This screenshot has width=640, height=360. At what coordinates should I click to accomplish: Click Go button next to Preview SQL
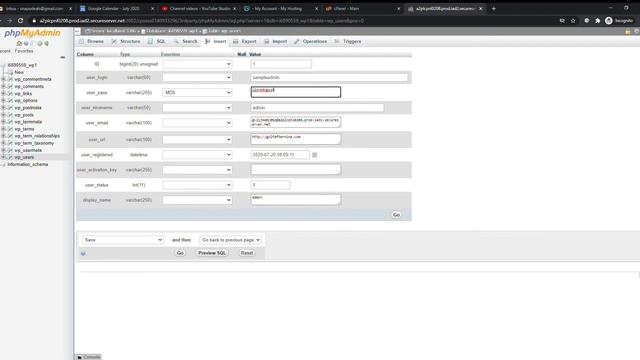pos(180,253)
